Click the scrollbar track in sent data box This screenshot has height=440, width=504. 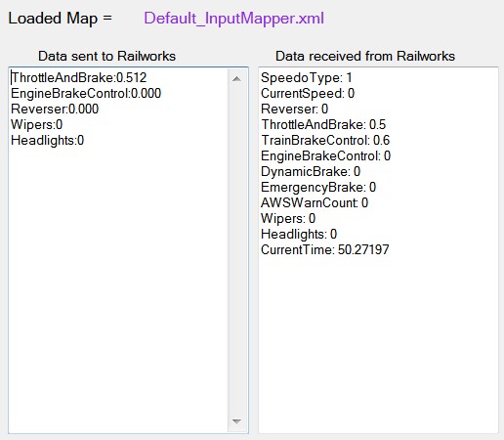point(237,250)
